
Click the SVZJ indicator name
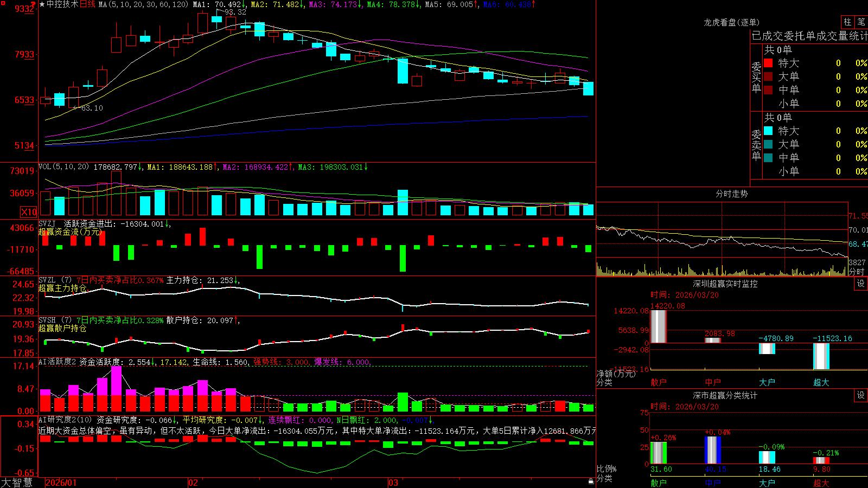click(47, 224)
